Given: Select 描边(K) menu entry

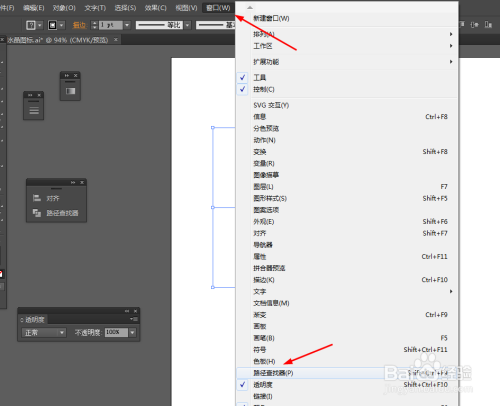Looking at the screenshot, I should 347,280.
